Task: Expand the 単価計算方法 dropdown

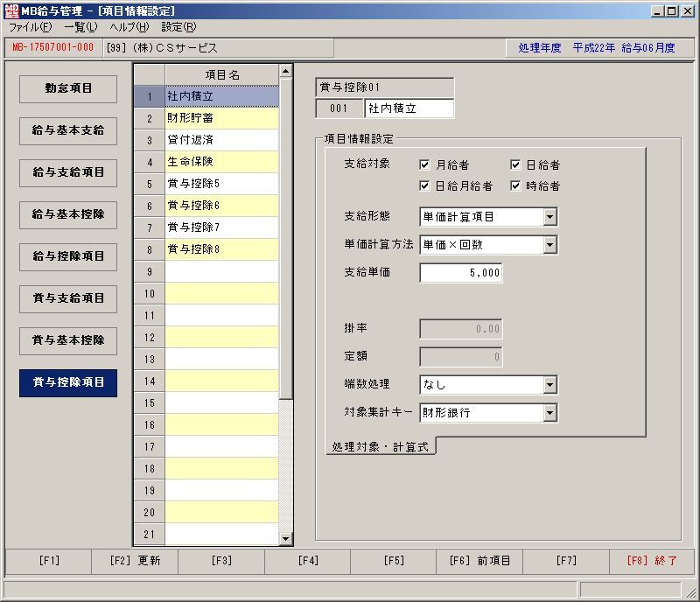Action: [x=550, y=245]
